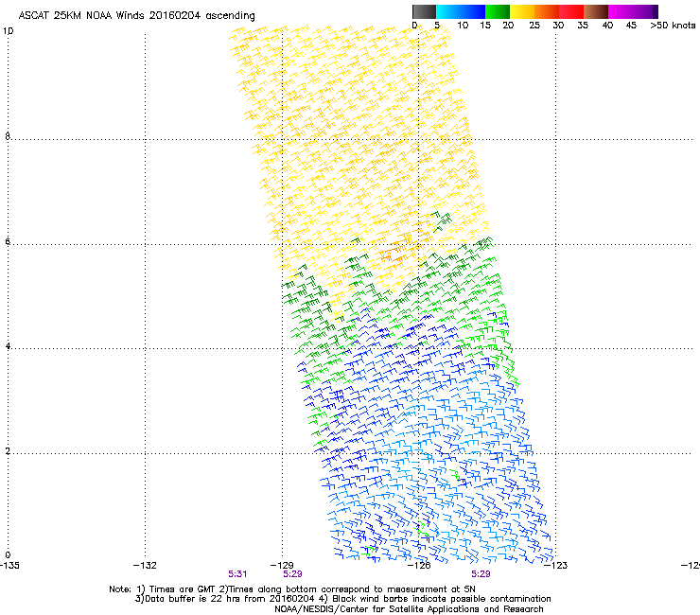Click the red 30-35 knots legend segment
The width and height of the screenshot is (700, 615).
tap(571, 11)
